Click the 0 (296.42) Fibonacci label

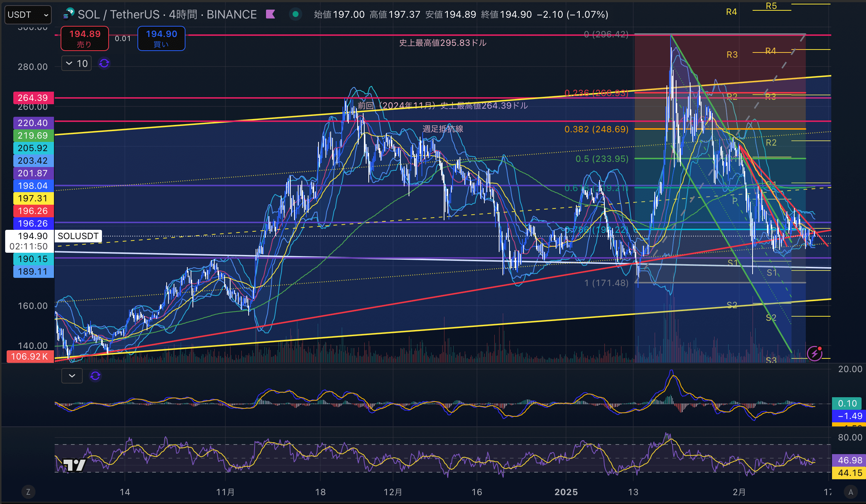click(606, 34)
